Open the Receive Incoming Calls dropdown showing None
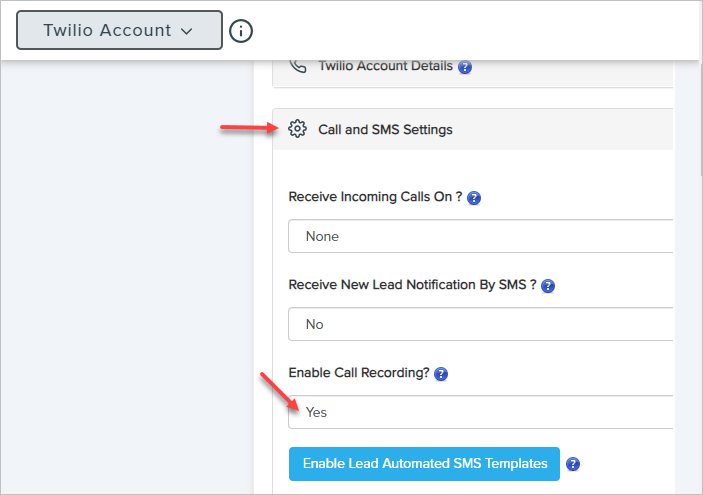 (480, 237)
